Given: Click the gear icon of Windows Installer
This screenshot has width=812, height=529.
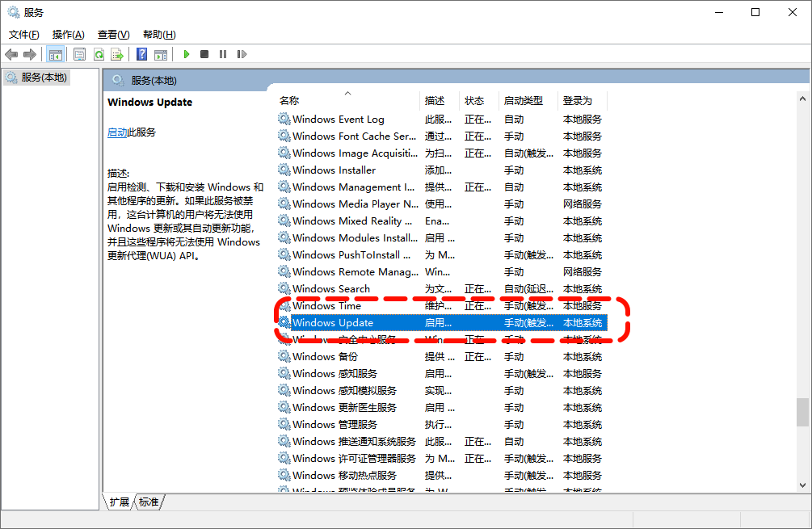Looking at the screenshot, I should point(284,170).
